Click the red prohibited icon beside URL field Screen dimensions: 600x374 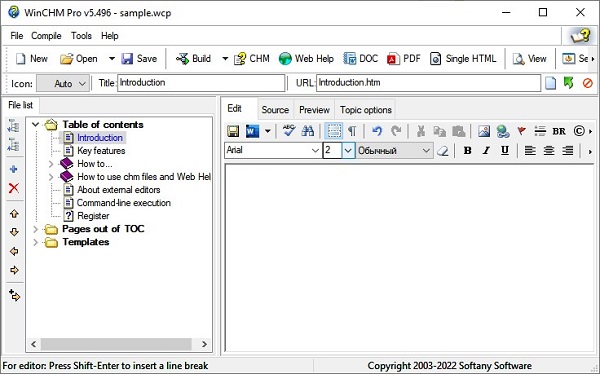587,83
